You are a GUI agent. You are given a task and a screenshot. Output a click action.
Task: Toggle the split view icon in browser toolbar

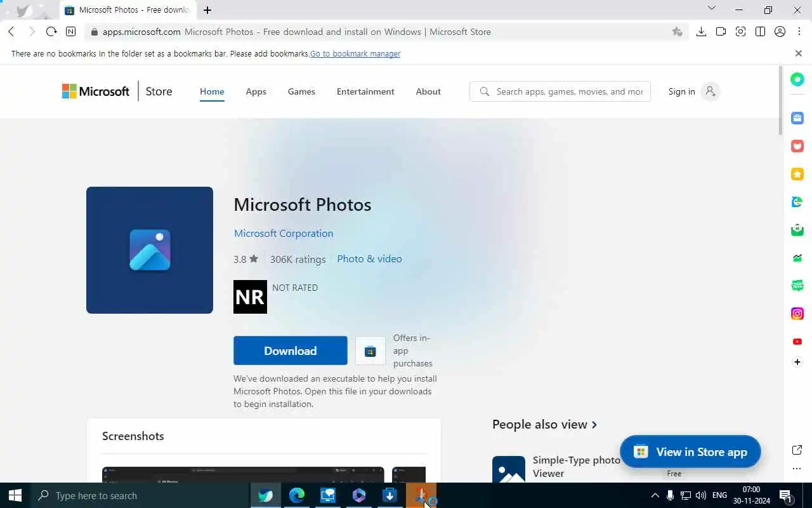(760, 32)
